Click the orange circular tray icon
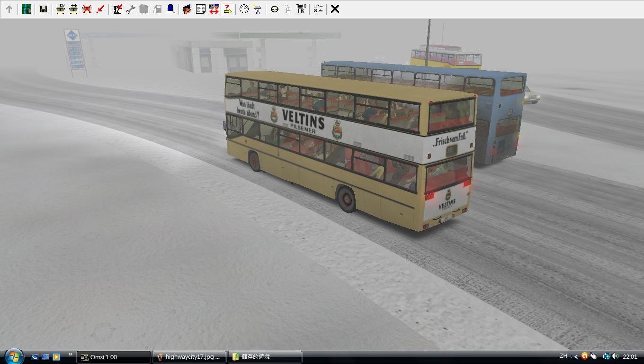The width and height of the screenshot is (644, 364). coord(584,356)
